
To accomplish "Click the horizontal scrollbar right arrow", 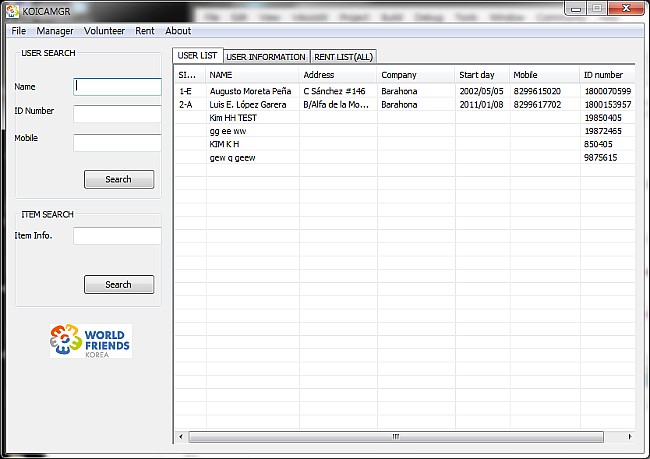I will [x=630, y=437].
